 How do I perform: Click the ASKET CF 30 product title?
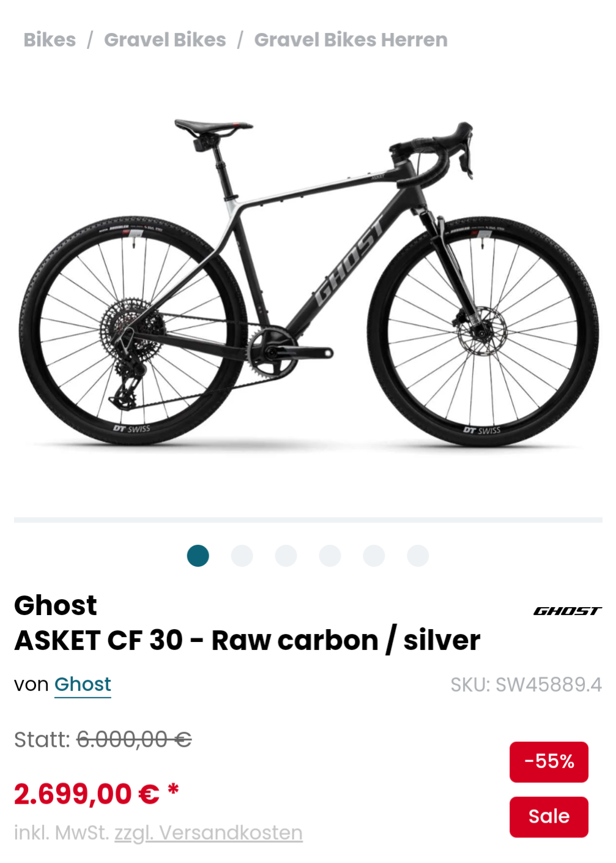(x=247, y=640)
